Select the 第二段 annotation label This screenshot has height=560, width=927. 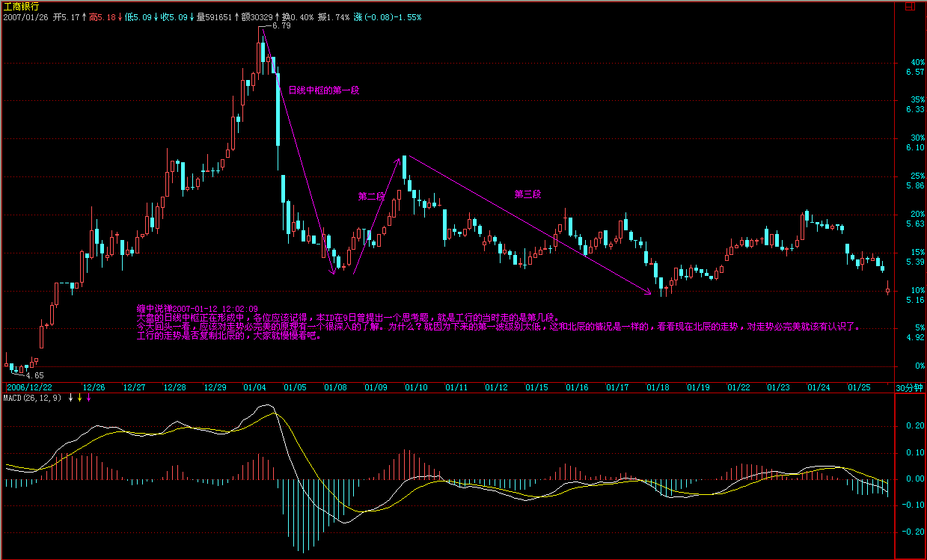[371, 197]
